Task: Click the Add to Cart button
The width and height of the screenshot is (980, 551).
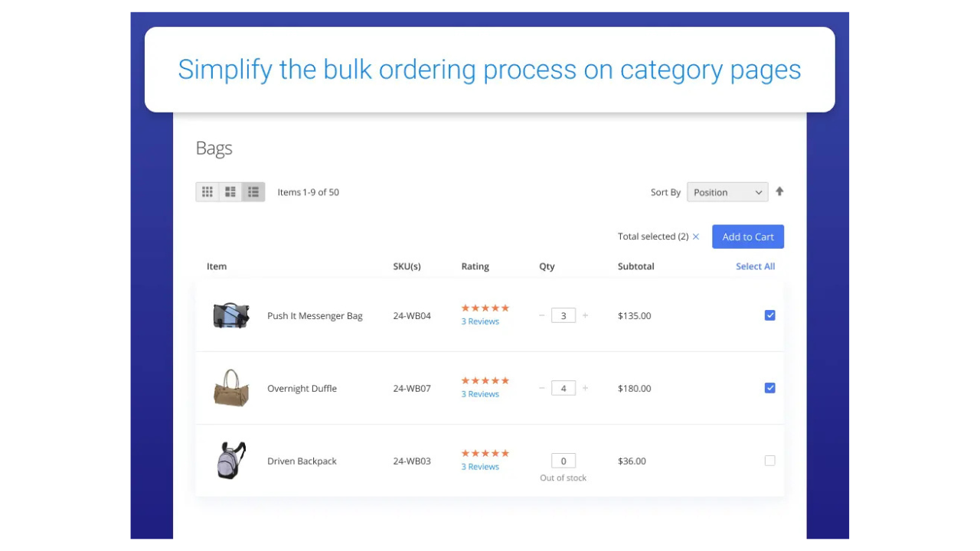Action: pos(747,236)
